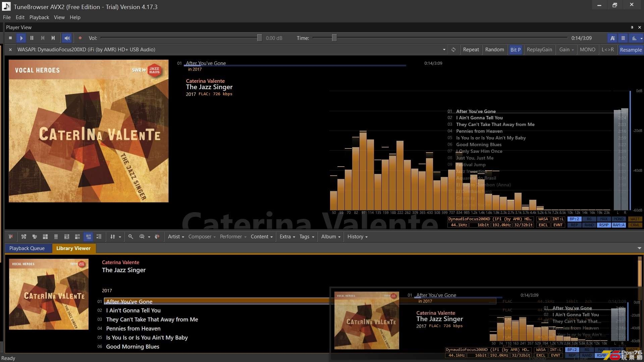The image size is (644, 362).
Task: Select track I Ain't Gonna Tell You in library
Action: (x=133, y=310)
